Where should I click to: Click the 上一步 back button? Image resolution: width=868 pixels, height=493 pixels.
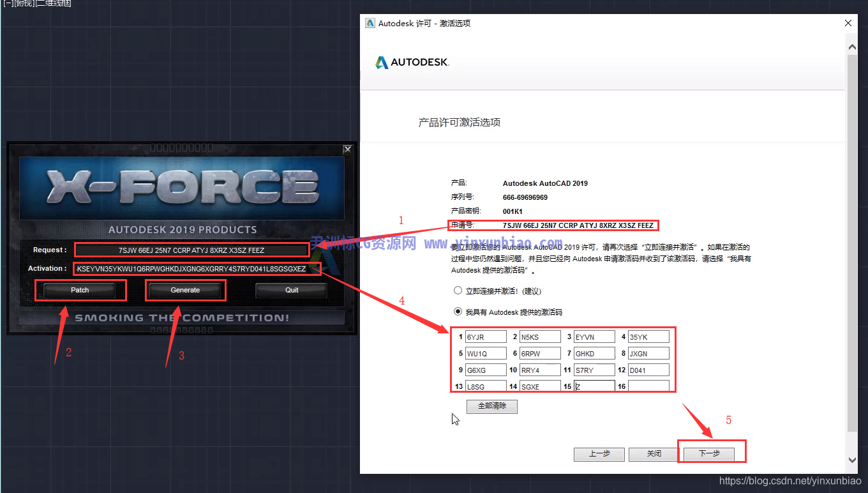pos(599,454)
